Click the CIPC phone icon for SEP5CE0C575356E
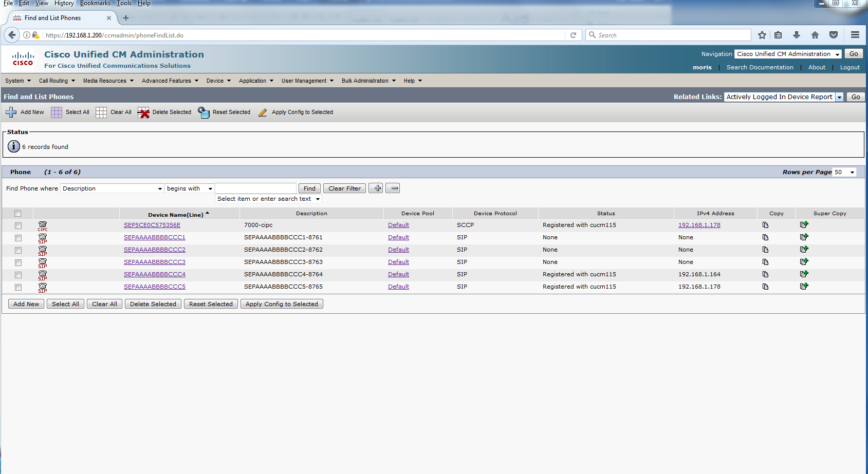 [x=43, y=226]
